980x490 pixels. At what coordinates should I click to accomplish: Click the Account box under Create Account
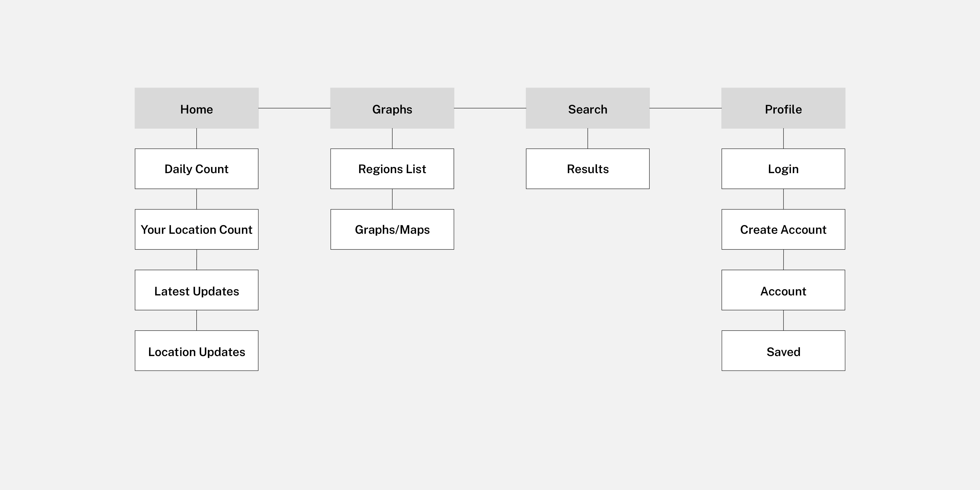[x=783, y=290]
